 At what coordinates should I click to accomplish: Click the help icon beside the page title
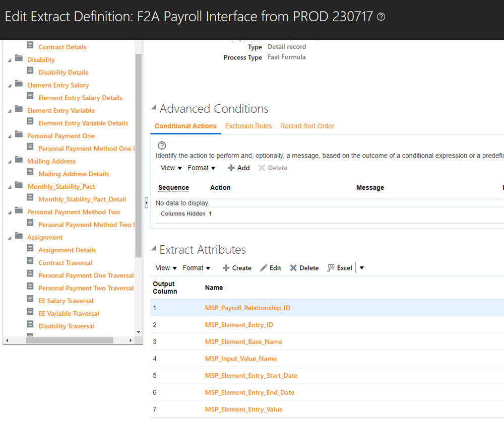(x=381, y=17)
